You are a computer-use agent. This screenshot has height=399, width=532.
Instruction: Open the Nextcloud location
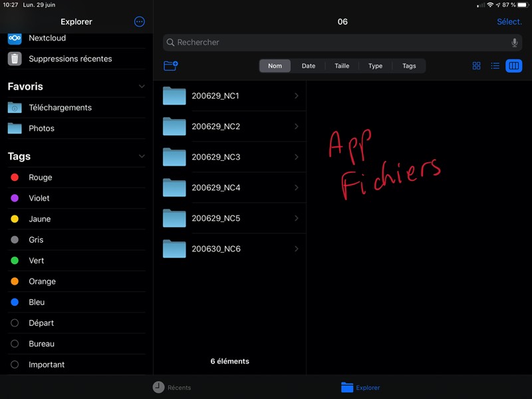(x=47, y=38)
